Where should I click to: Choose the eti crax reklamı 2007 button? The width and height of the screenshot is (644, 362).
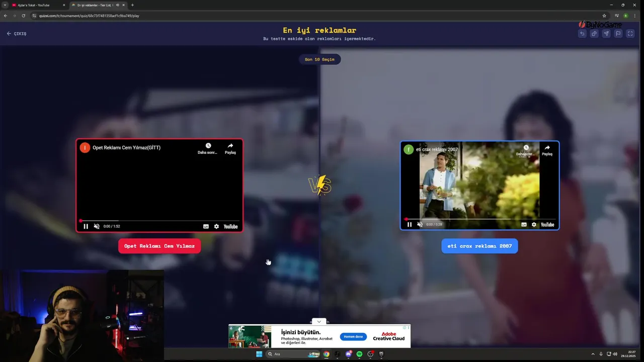479,246
